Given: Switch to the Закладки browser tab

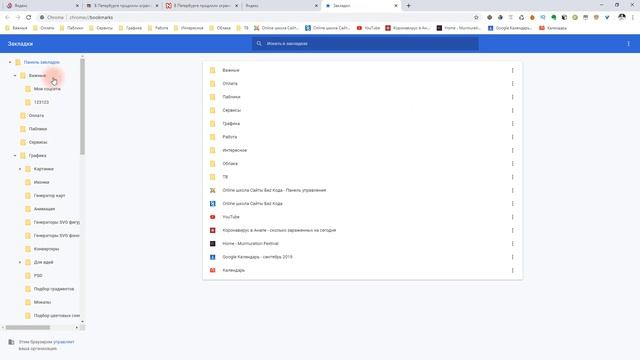Looking at the screenshot, I should coord(361,6).
